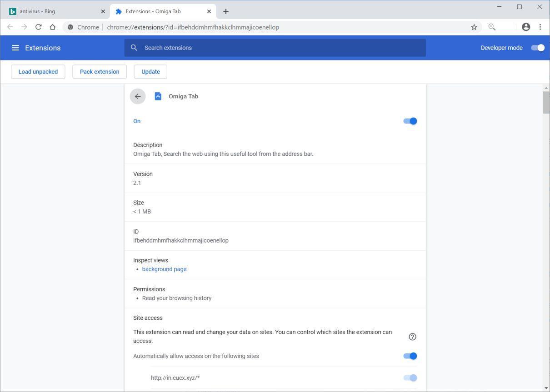Click the version value 2.1
This screenshot has width=550, height=392.
pyautogui.click(x=137, y=183)
